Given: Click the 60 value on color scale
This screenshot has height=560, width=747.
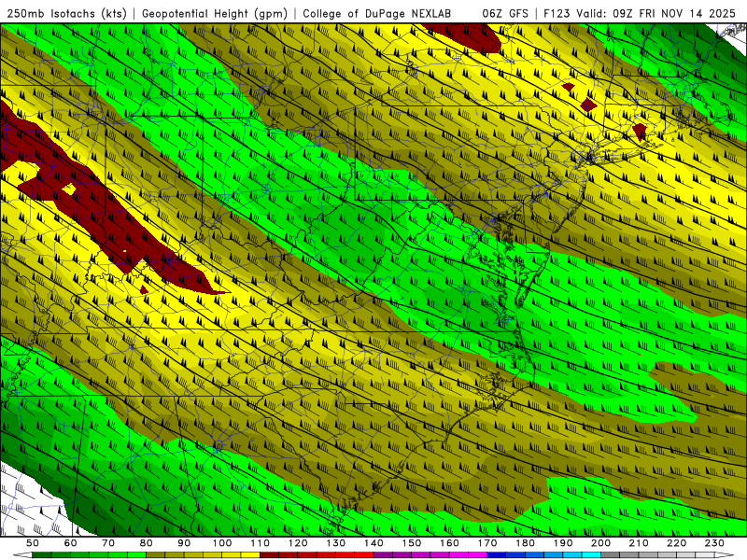Looking at the screenshot, I should point(71,543).
